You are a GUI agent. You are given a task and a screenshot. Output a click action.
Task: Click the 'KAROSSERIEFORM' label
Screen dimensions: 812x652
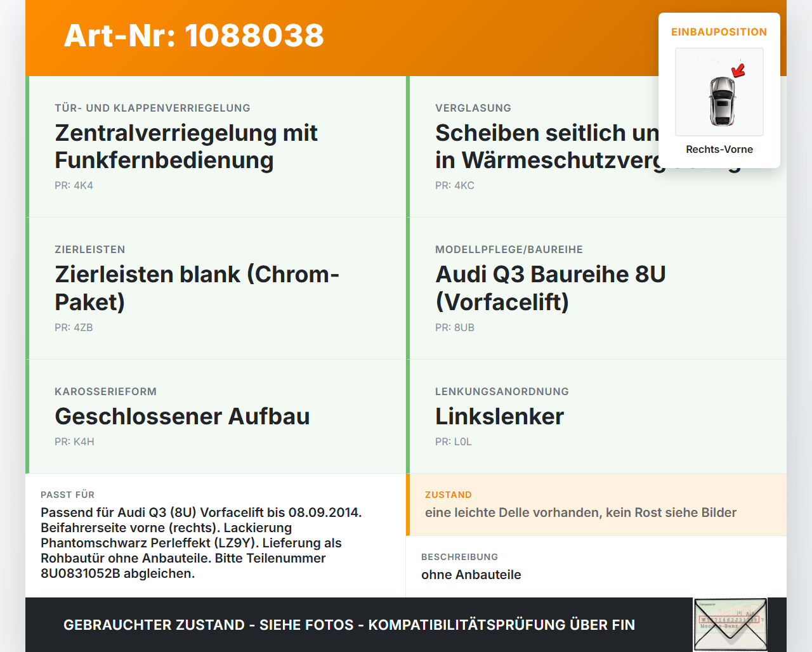[x=105, y=392]
